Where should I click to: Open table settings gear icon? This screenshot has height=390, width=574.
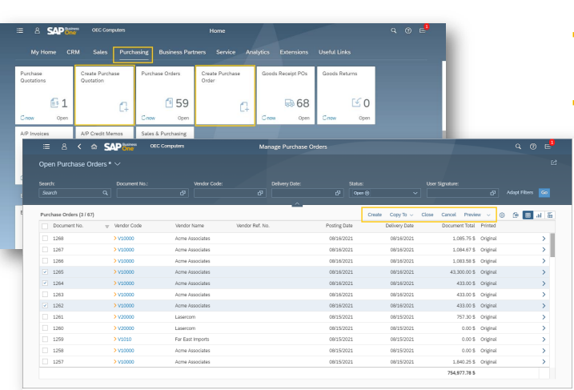click(502, 215)
